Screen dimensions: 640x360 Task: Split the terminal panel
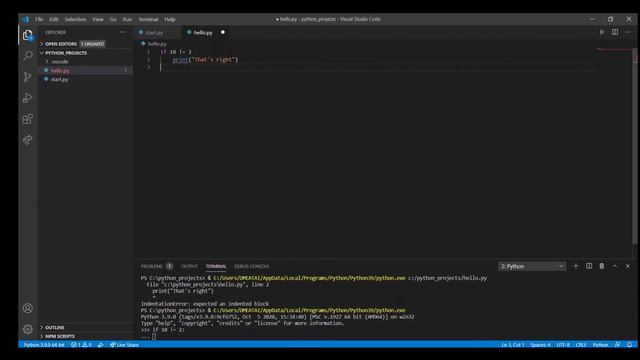pyautogui.click(x=589, y=266)
